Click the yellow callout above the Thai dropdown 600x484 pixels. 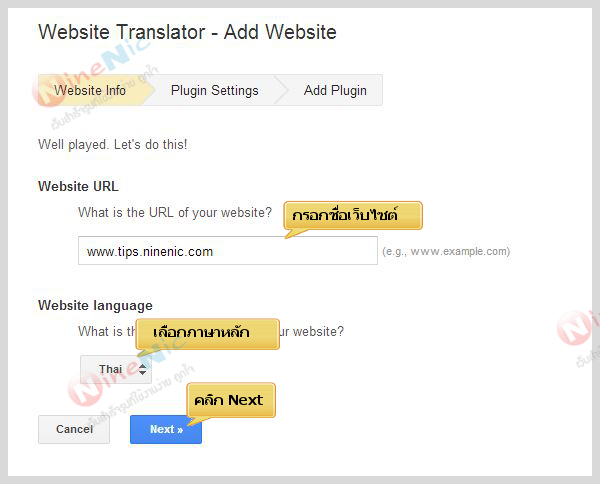click(x=207, y=332)
